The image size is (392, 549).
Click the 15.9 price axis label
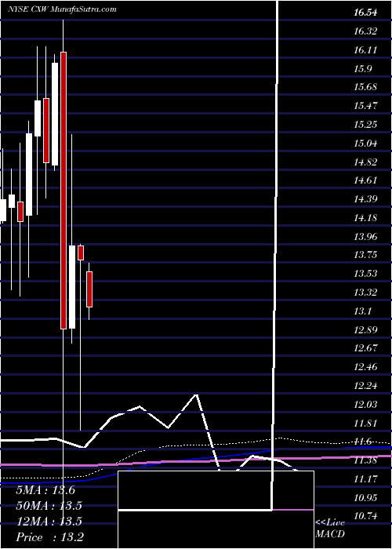click(x=362, y=69)
